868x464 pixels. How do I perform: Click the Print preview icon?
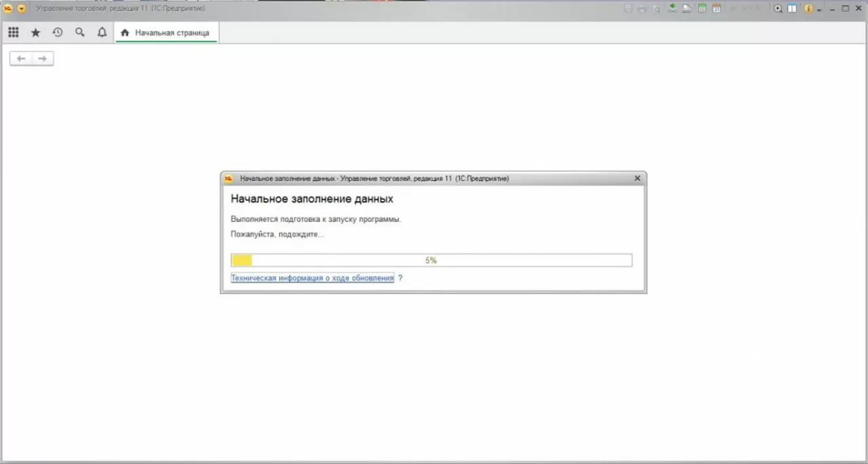point(656,9)
